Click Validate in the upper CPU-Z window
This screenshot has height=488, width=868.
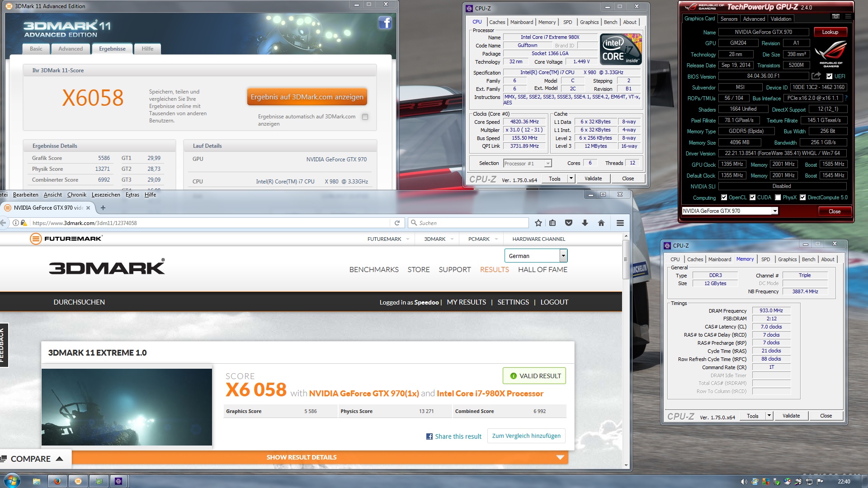593,178
